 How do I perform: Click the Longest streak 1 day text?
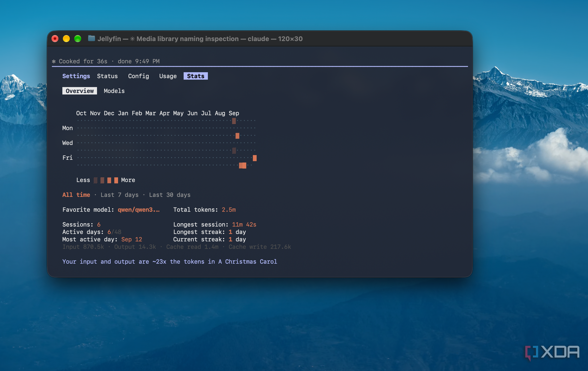tap(210, 232)
